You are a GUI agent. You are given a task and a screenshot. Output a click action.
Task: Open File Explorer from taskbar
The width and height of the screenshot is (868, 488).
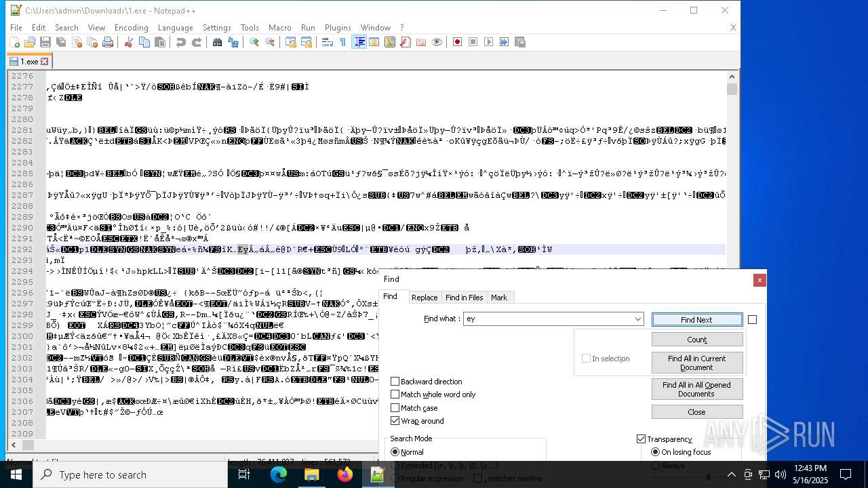311,474
